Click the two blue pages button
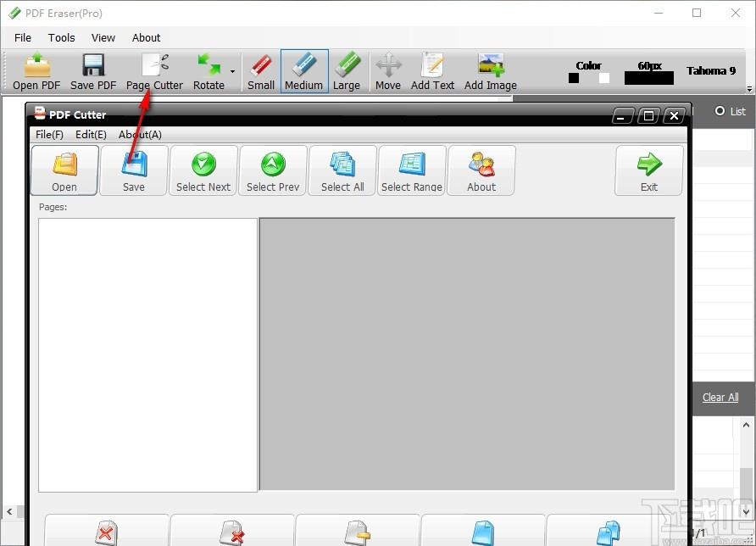Image resolution: width=756 pixels, height=546 pixels. coord(608,531)
